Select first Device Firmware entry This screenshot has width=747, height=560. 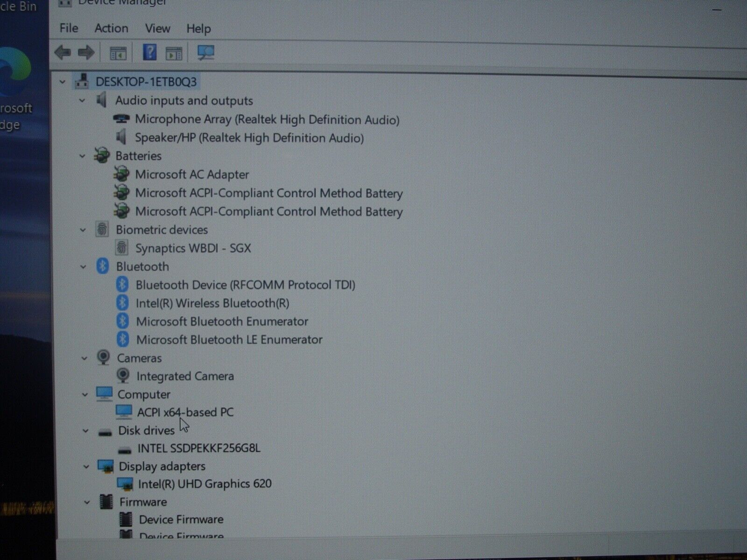pos(181,519)
